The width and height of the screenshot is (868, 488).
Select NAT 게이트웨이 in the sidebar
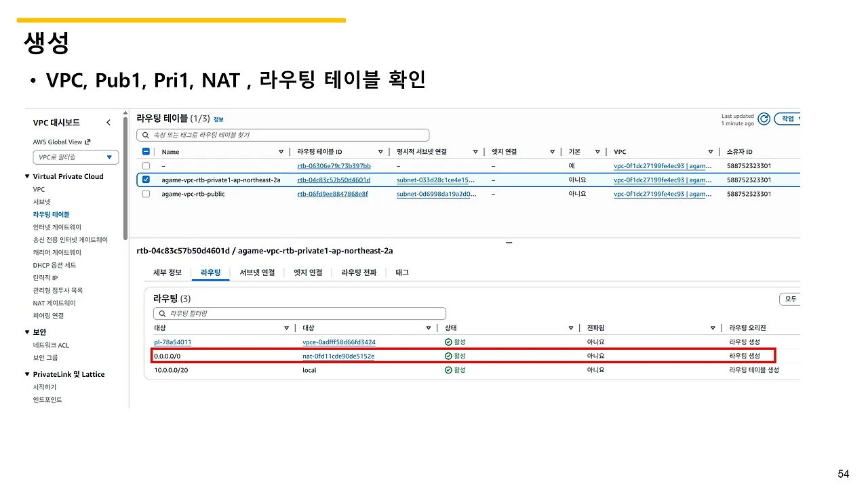click(x=54, y=303)
